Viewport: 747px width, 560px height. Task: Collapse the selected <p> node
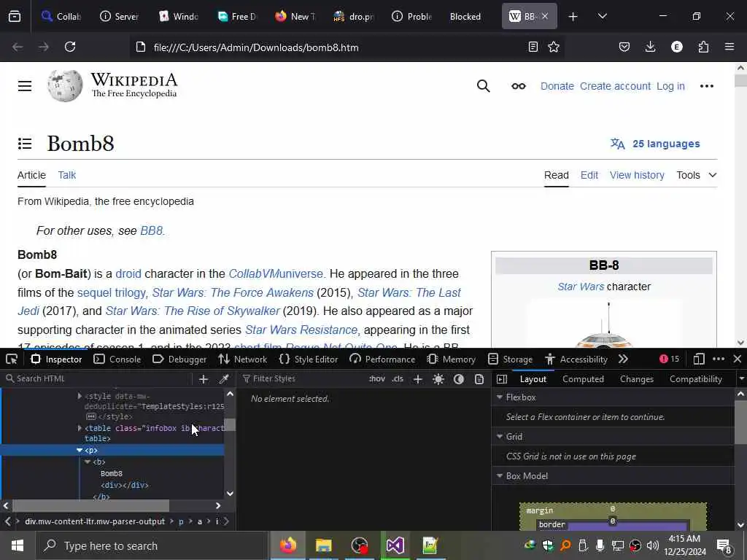(x=79, y=450)
